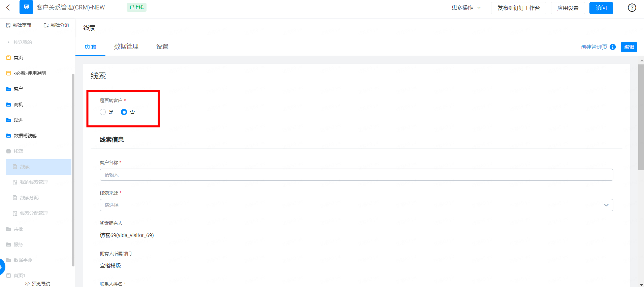Click the 客户名称 input field

[x=356, y=175]
